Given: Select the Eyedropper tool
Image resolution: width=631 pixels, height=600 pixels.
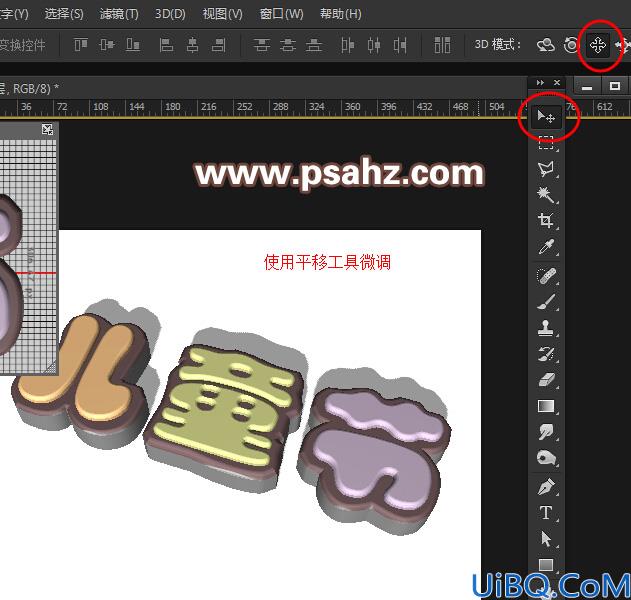Looking at the screenshot, I should (x=546, y=247).
